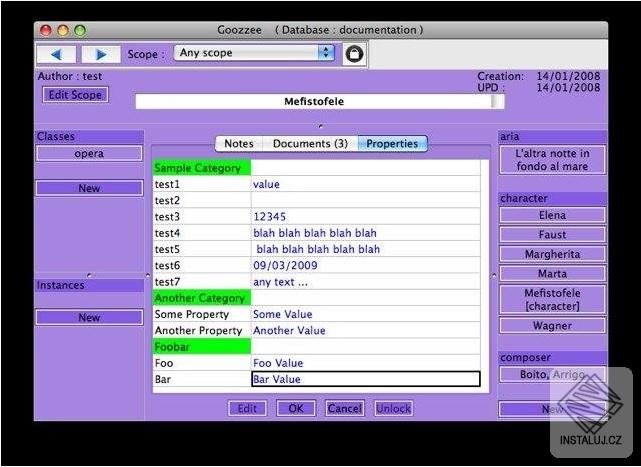
Task: Open the Documents (3) tab
Action: (310, 144)
